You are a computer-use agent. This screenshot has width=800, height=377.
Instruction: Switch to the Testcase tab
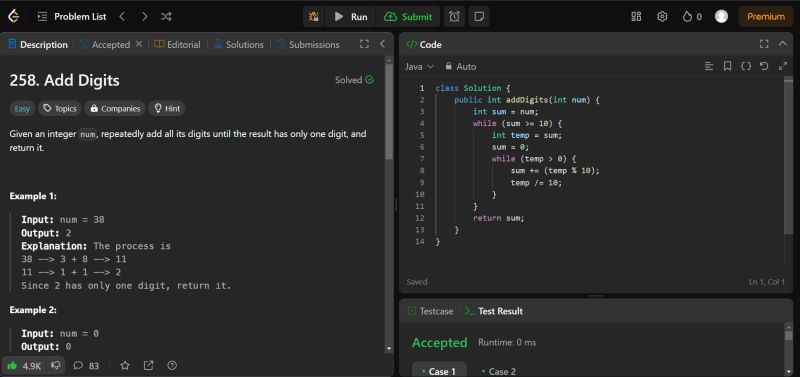click(430, 311)
